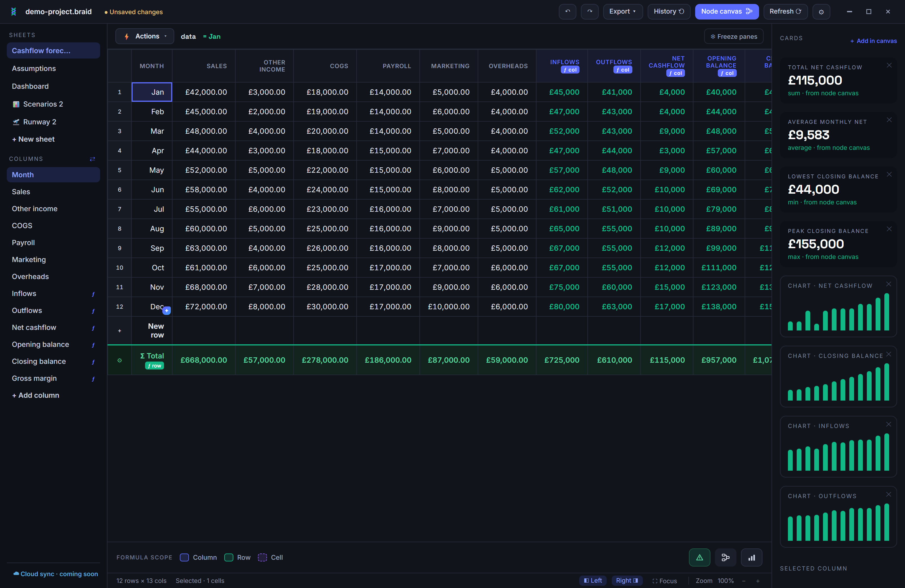905x588 pixels.
Task: Click the warning triangle icon button
Action: [699, 557]
